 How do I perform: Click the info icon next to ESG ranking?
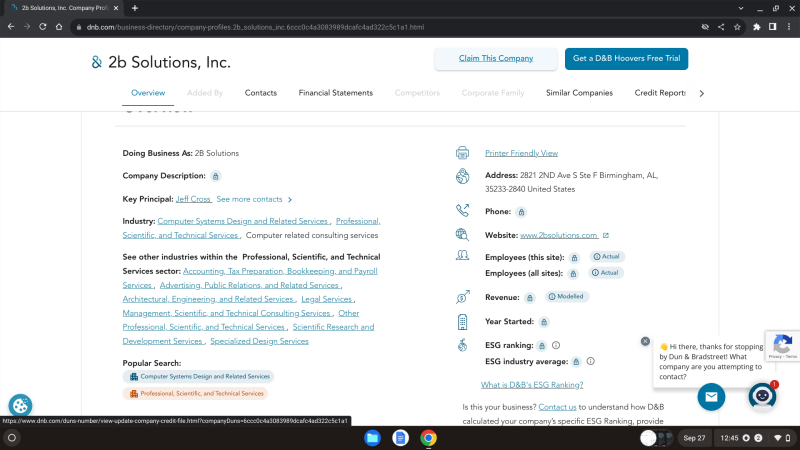[x=556, y=345]
